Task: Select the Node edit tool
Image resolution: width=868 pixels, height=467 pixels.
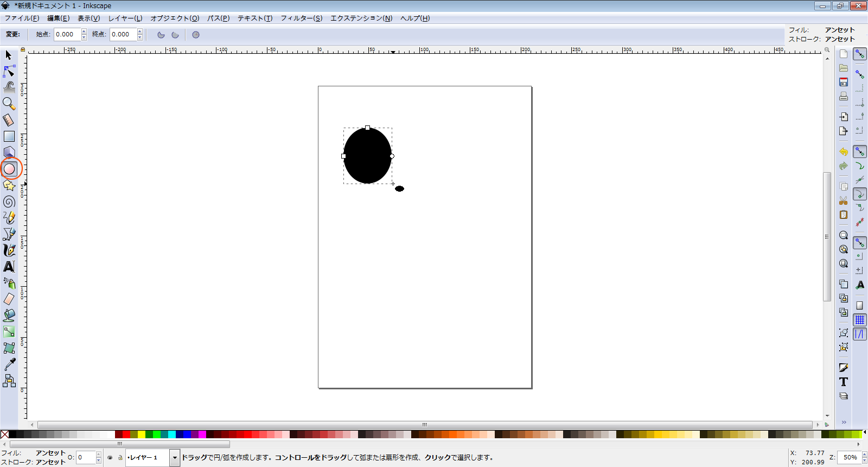Action: (9, 71)
